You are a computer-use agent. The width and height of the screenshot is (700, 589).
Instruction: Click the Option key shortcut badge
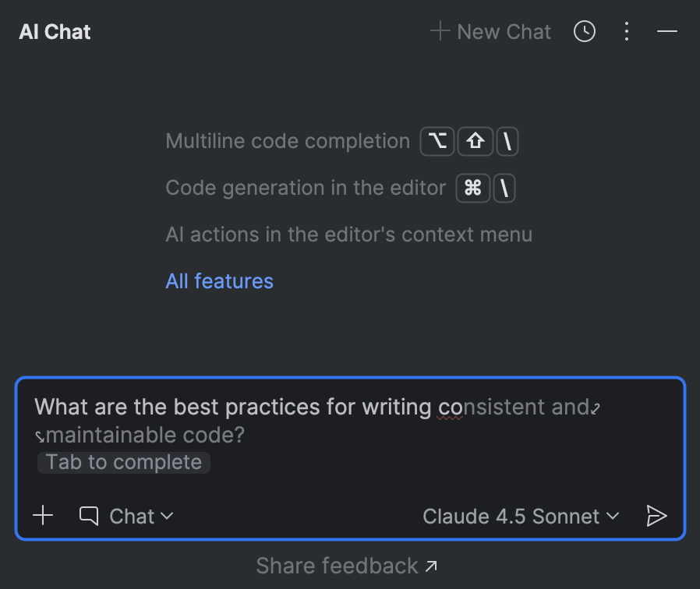[437, 141]
